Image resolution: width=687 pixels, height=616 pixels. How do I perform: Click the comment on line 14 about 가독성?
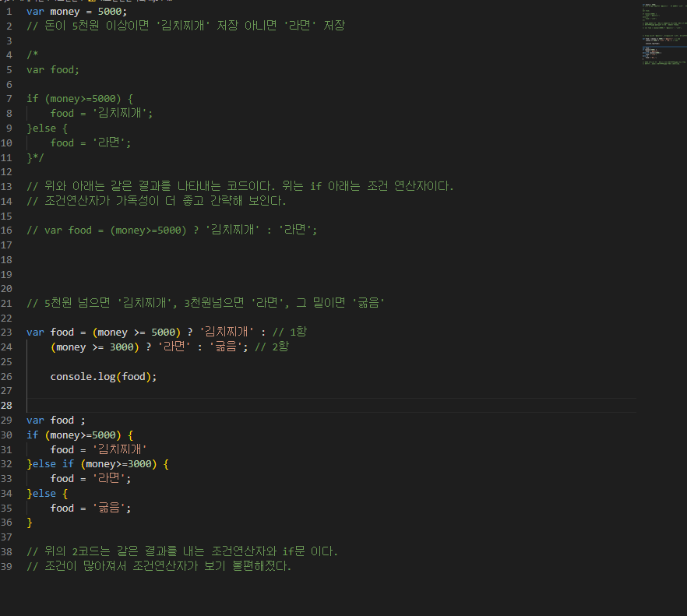tap(157, 201)
